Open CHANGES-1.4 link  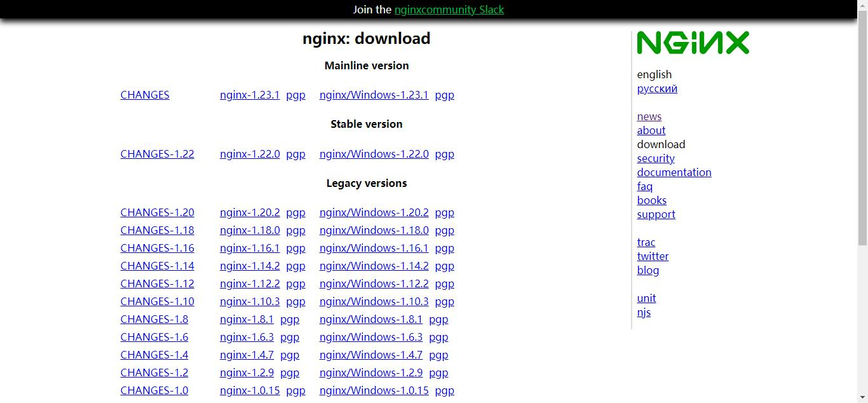[x=154, y=355]
